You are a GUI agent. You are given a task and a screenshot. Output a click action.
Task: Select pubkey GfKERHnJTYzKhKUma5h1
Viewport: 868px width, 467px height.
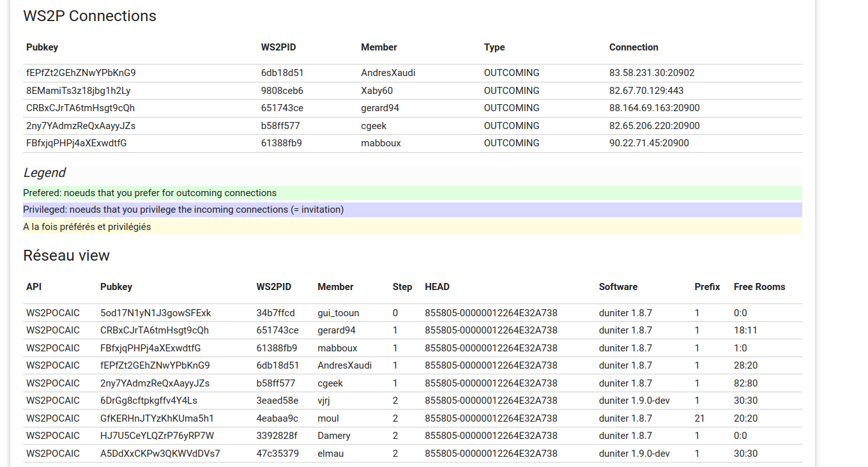157,418
